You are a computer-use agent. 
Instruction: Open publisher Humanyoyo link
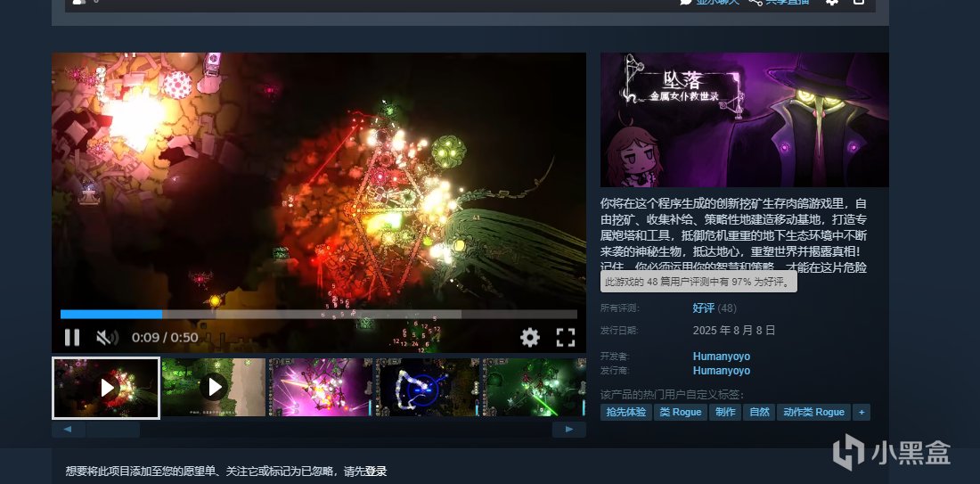(x=722, y=371)
